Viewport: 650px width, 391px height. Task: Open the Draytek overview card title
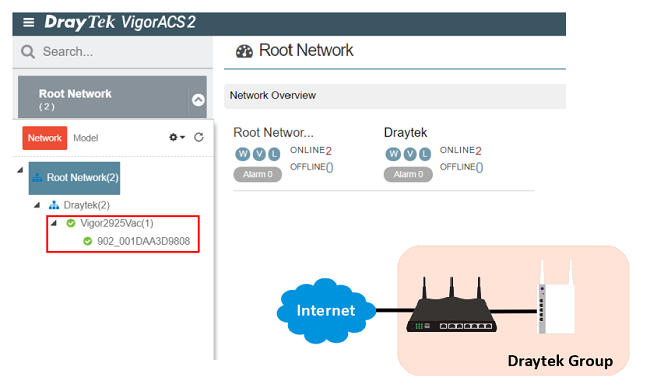(405, 133)
